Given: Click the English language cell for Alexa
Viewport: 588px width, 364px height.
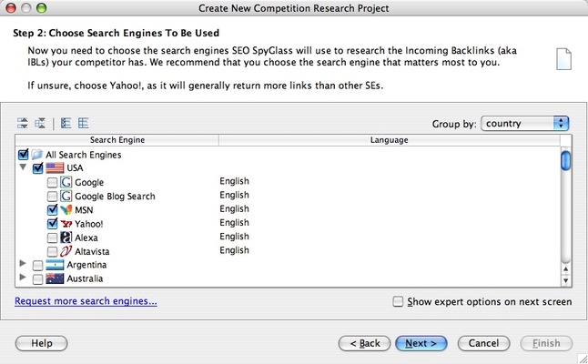Looking at the screenshot, I should [x=234, y=237].
